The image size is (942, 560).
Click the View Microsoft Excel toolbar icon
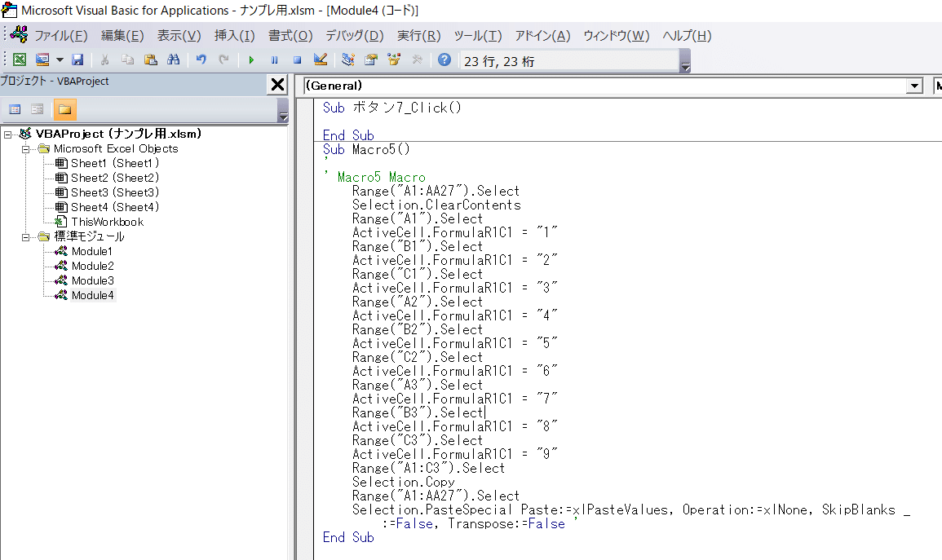pos(20,60)
